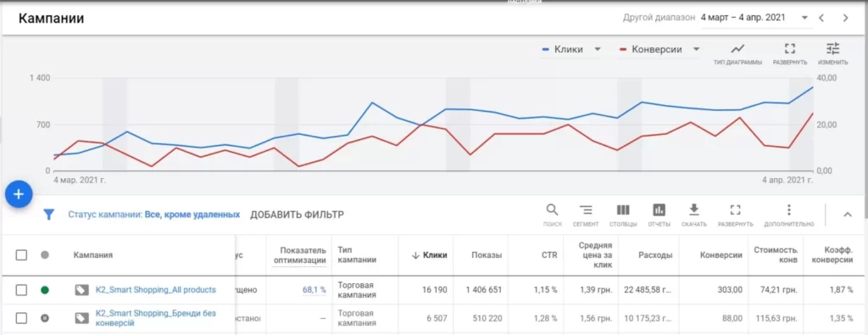Screen dimensions: 868x335
Task: Open K2_Smart Shopping_Бренди без конверсій campaign link
Action: pos(156,318)
